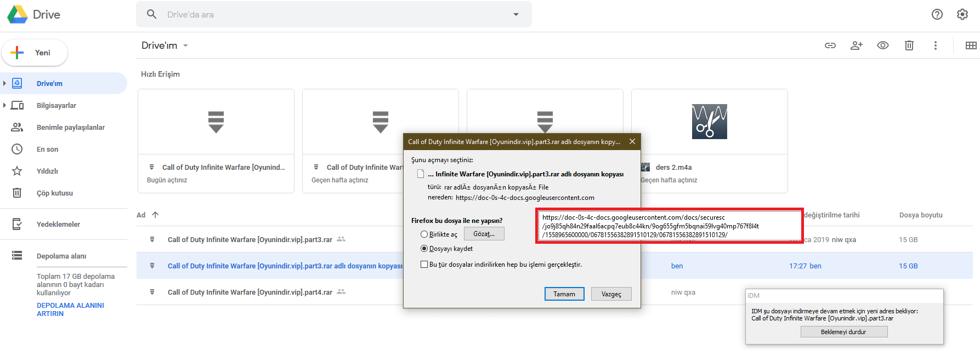Click the Yeni new button
This screenshot has height=350, width=980.
pyautogui.click(x=35, y=53)
